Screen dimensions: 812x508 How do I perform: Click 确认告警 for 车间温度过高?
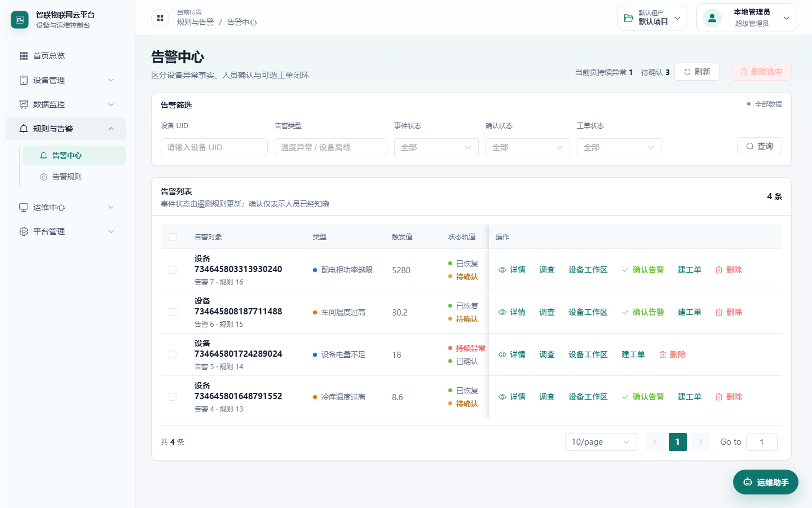coord(643,312)
